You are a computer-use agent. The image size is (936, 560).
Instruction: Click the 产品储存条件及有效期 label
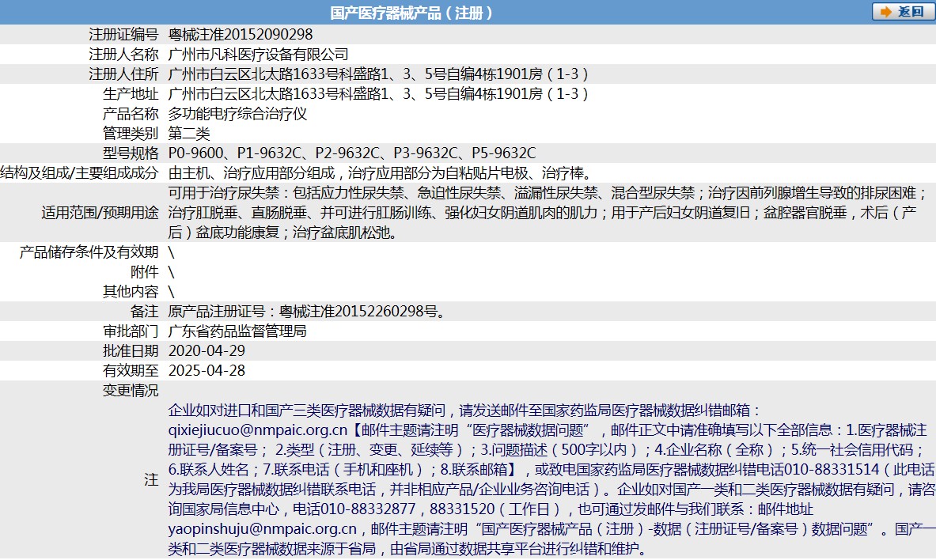coord(89,252)
